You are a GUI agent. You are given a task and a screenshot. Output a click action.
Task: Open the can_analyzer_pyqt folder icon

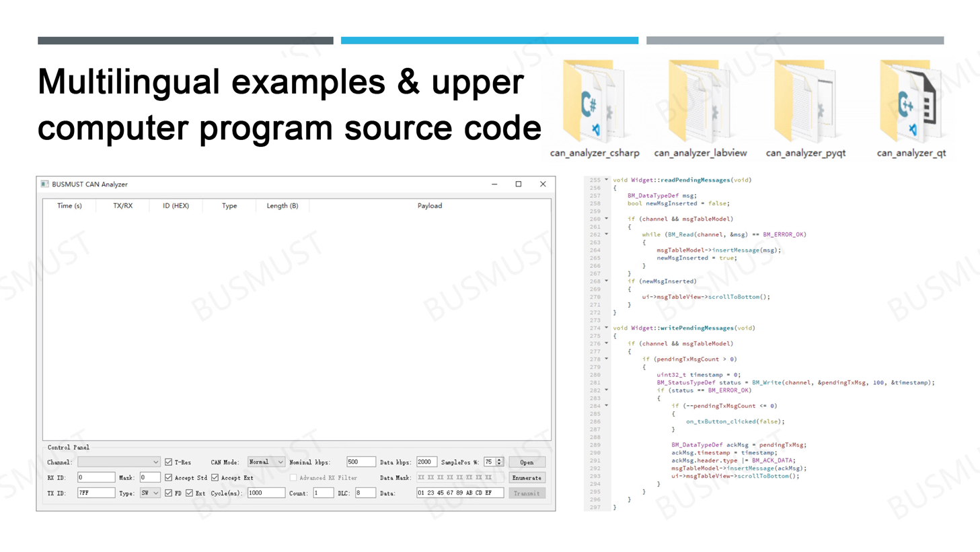(805, 102)
